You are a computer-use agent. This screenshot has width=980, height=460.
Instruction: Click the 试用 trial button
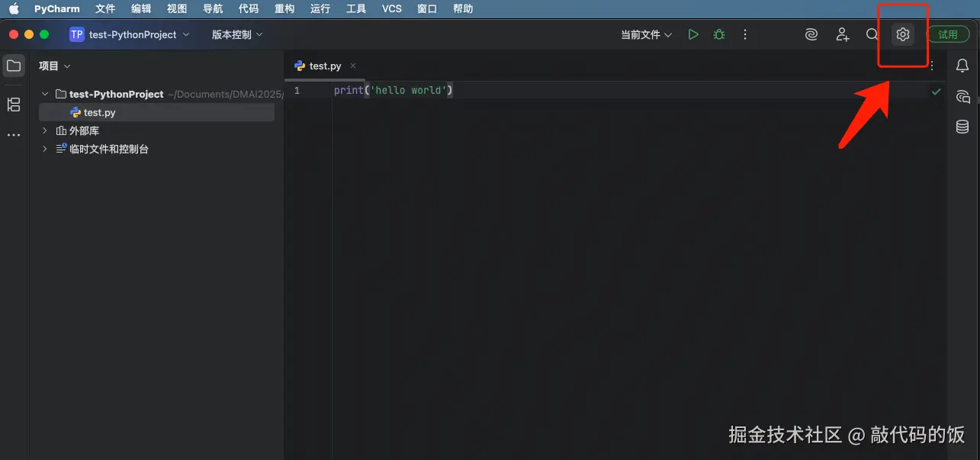click(x=948, y=34)
